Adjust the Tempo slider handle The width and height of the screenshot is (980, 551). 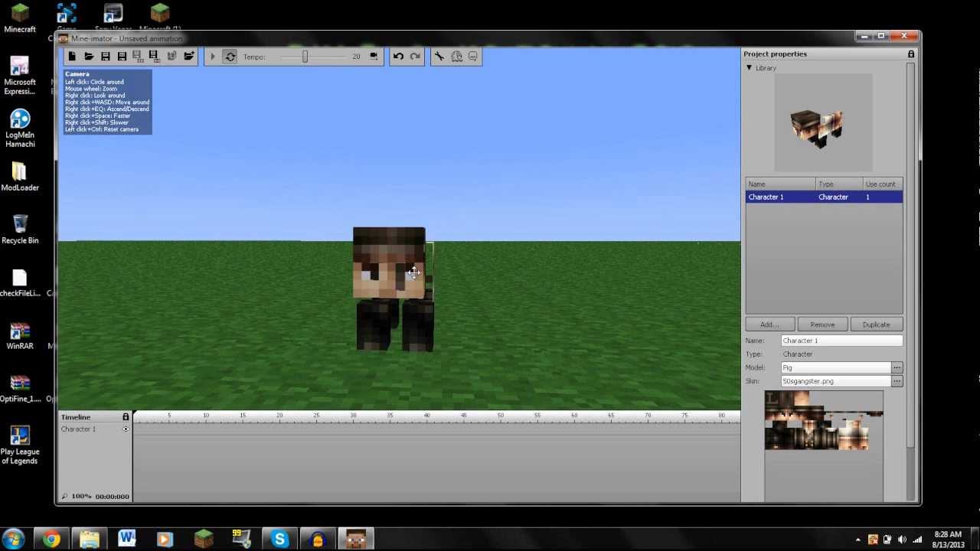coord(305,57)
